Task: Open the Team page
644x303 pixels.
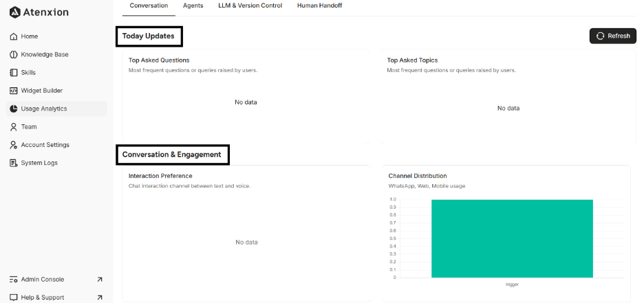Action: (56, 126)
